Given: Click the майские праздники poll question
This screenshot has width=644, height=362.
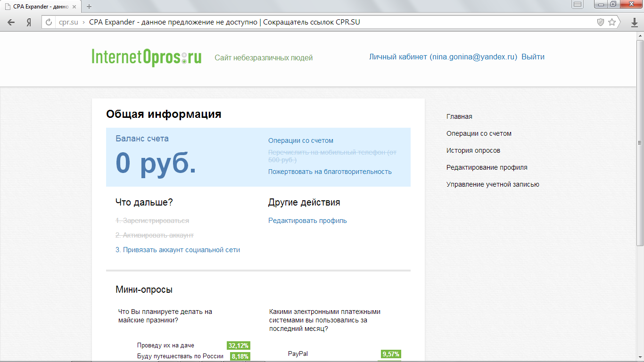Looking at the screenshot, I should (165, 316).
